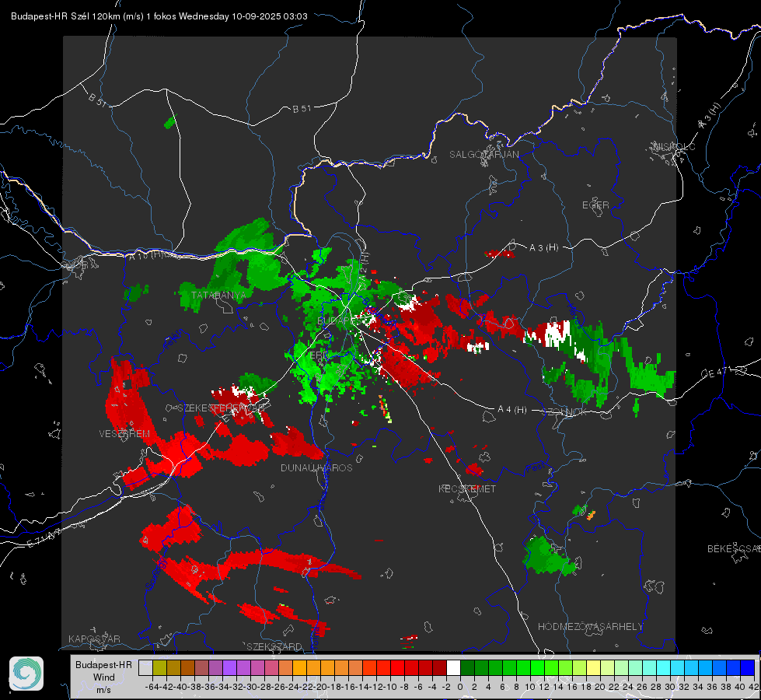Select the yellow legend swatch at 18
The width and height of the screenshot is (761, 700).
click(x=594, y=667)
